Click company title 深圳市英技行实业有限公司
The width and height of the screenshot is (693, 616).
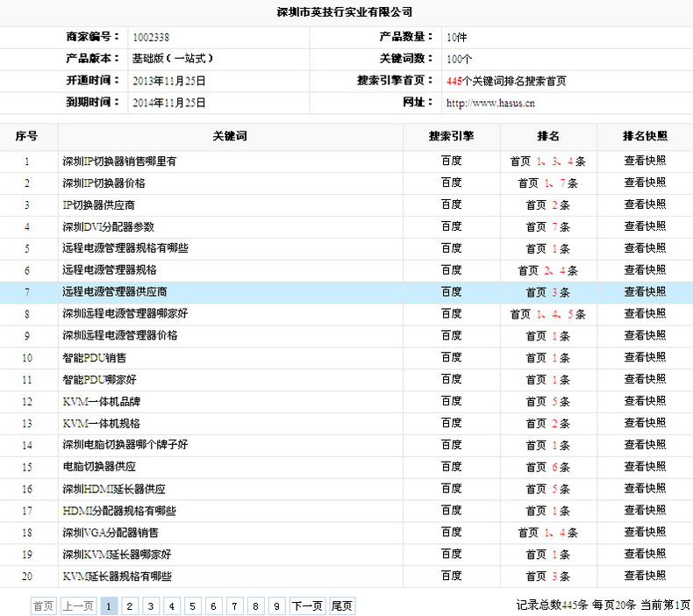(x=344, y=12)
